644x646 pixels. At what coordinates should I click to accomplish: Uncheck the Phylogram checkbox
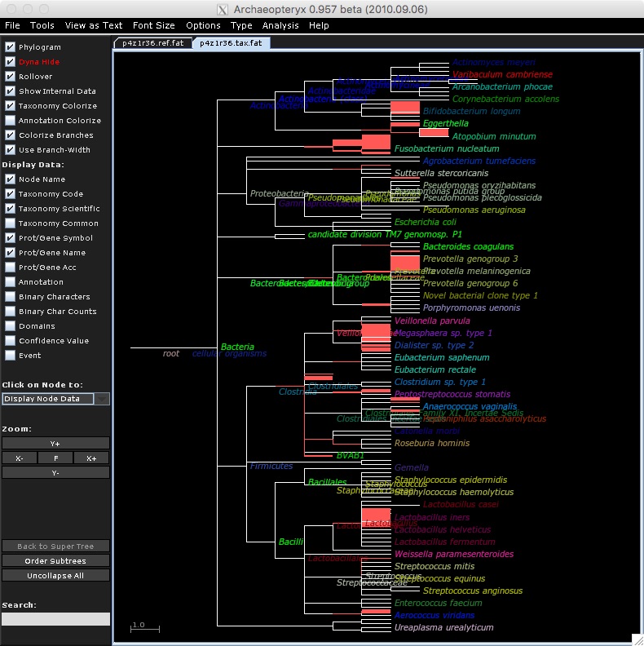(x=10, y=47)
